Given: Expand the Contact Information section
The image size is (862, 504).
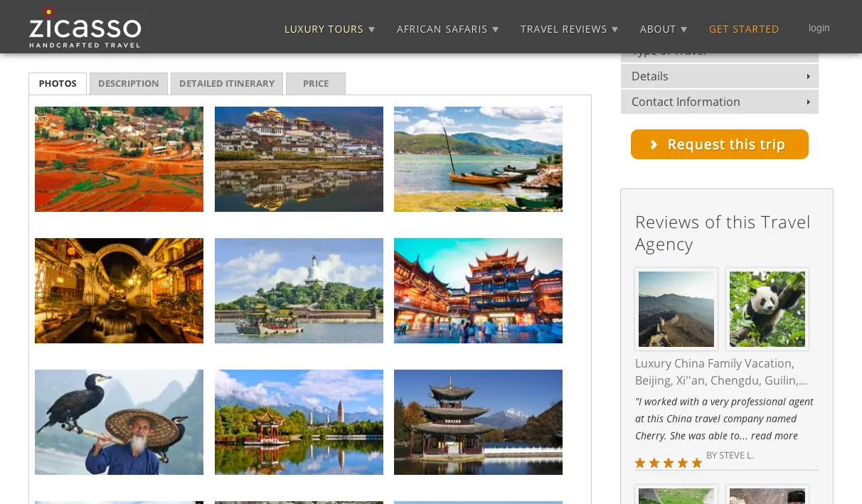Looking at the screenshot, I should tap(720, 102).
